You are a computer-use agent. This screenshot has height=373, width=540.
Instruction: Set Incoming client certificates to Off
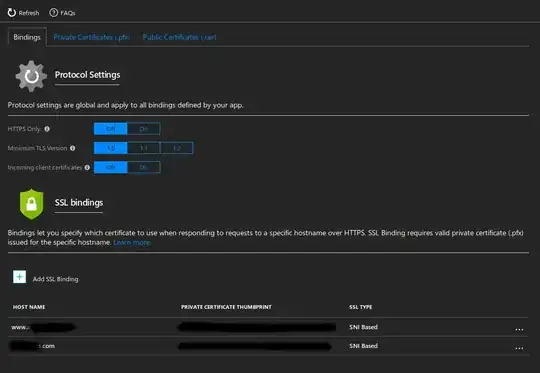[111, 167]
